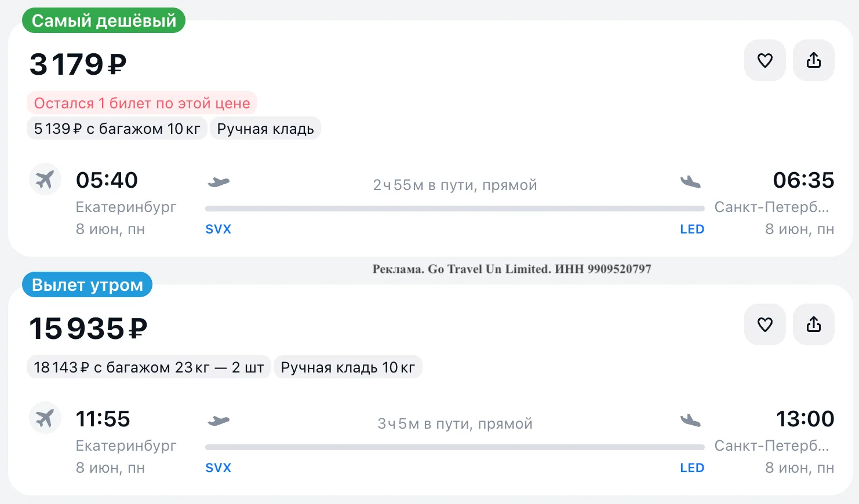Click the LED airport code on second ticket
Image resolution: width=859 pixels, height=504 pixels.
pyautogui.click(x=692, y=468)
